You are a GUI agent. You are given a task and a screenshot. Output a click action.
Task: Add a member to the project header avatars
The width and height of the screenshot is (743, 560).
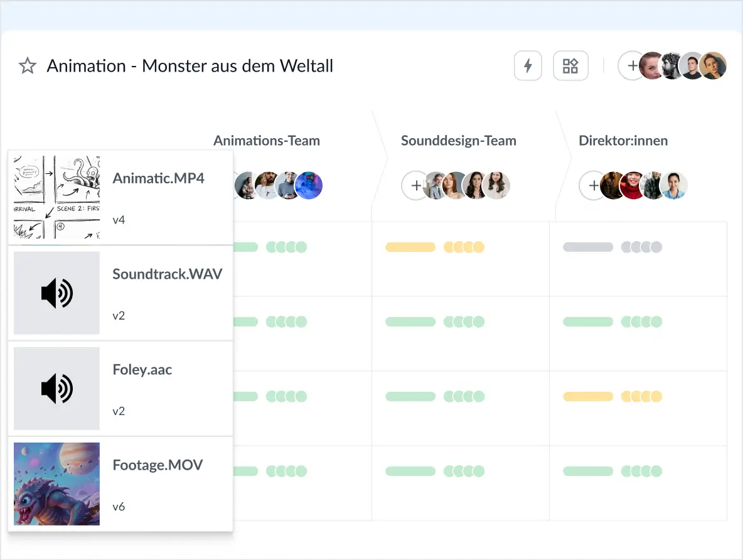click(632, 65)
